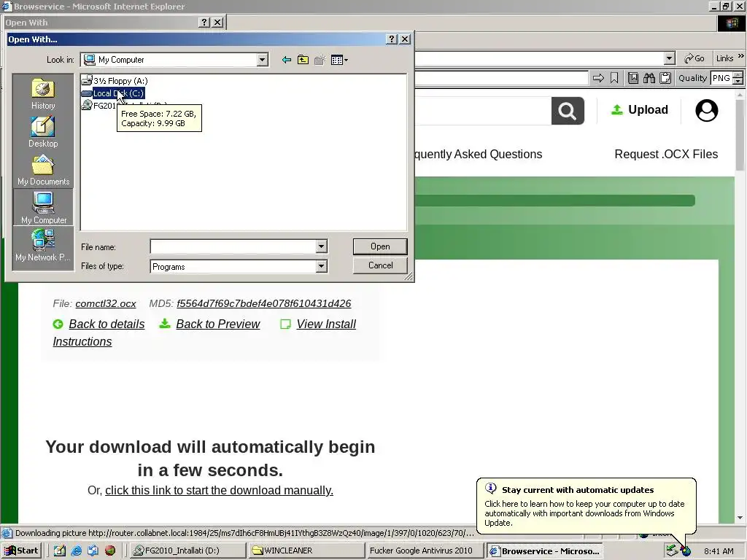Open the View Menu dropdown in the dialog
The height and width of the screenshot is (560, 747).
tap(339, 60)
